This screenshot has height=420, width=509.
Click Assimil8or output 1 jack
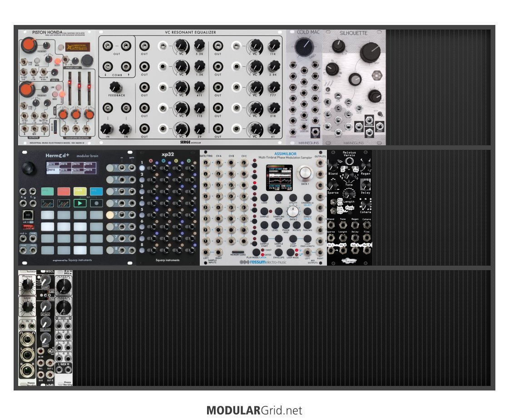click(320, 163)
